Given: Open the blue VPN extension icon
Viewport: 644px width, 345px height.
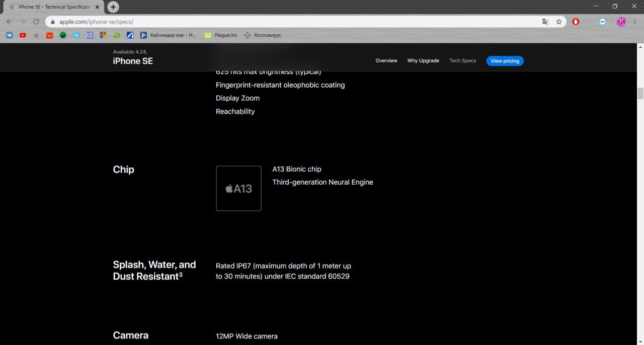Looking at the screenshot, I should 602,22.
